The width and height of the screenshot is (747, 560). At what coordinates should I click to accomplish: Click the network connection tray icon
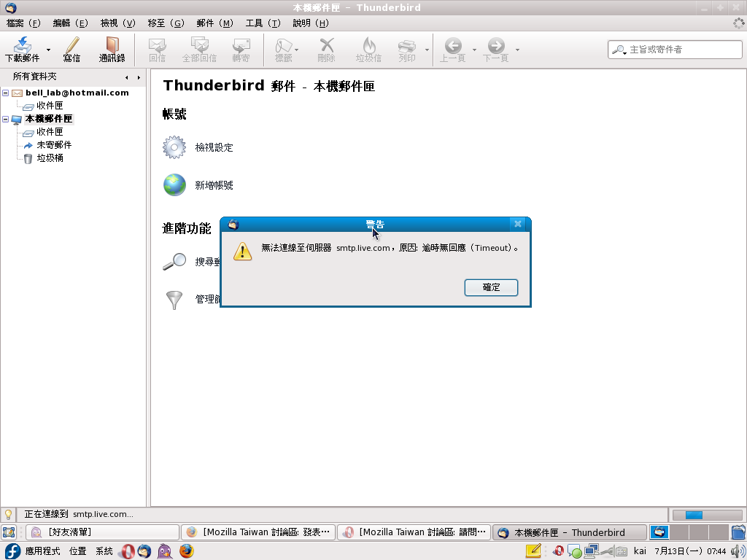point(592,551)
